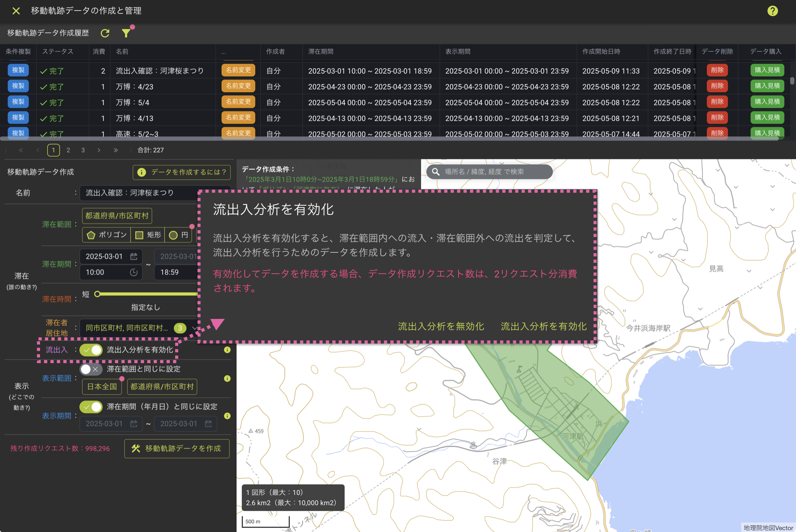This screenshot has width=796, height=532.
Task: Enable 滞在範囲と同じに設定 toggle
Action: pyautogui.click(x=91, y=369)
